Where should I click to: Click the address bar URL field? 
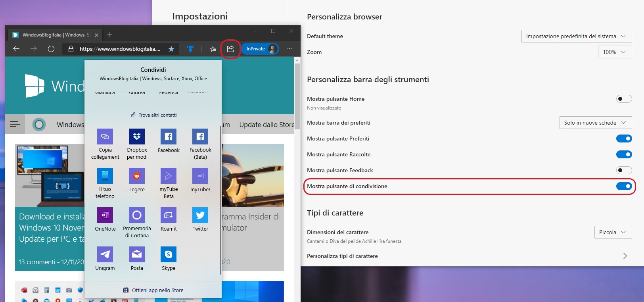(120, 49)
